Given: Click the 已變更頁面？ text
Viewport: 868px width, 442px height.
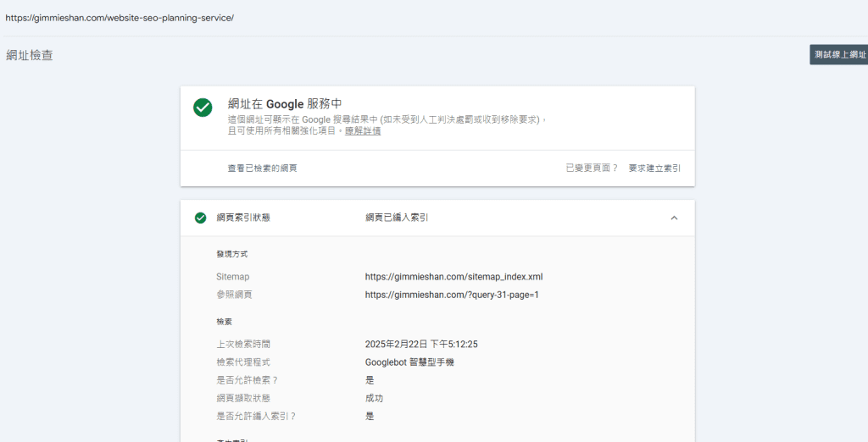Looking at the screenshot, I should 592,169.
